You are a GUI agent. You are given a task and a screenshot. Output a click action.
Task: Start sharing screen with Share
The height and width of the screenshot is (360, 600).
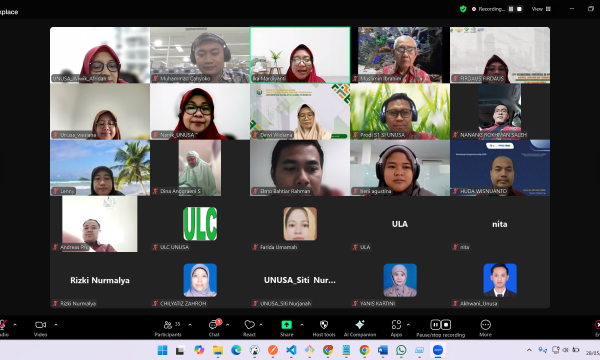(x=287, y=328)
